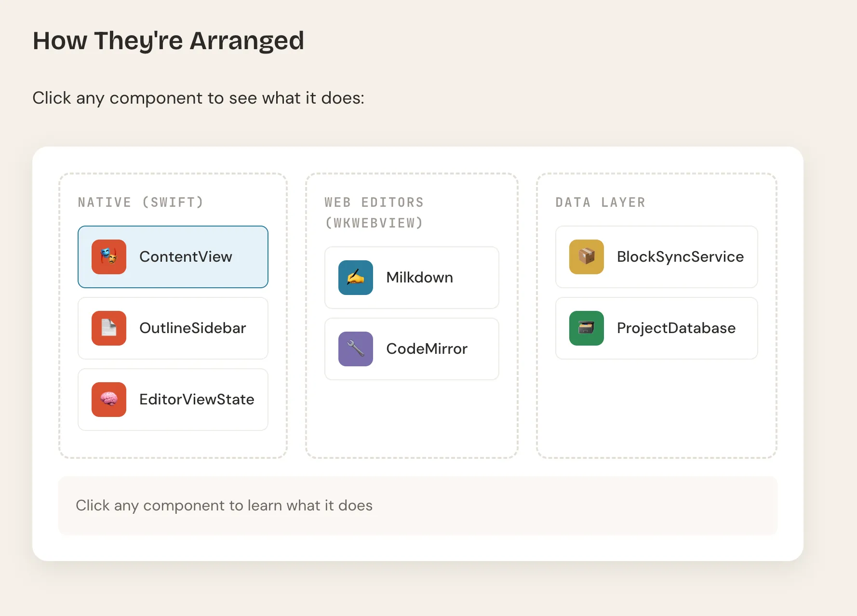Viewport: 857px width, 616px height.
Task: Click the theater masks icon for ContentView
Action: pyautogui.click(x=109, y=257)
